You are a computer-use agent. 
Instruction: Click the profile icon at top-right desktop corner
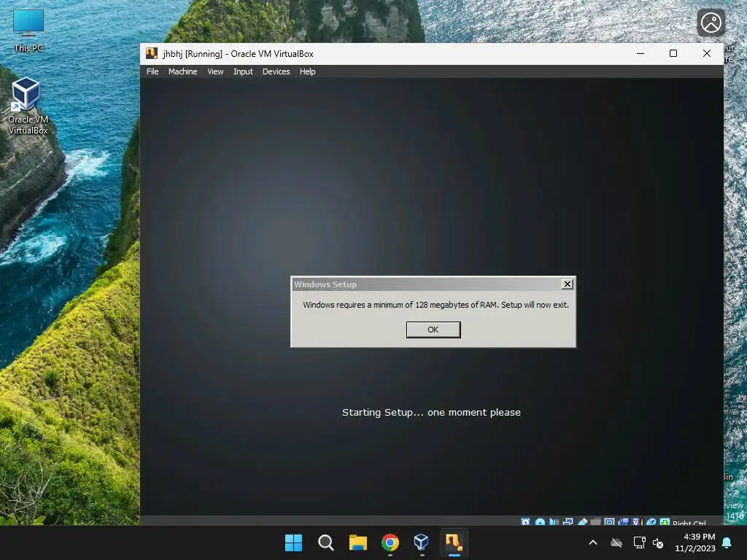click(711, 23)
